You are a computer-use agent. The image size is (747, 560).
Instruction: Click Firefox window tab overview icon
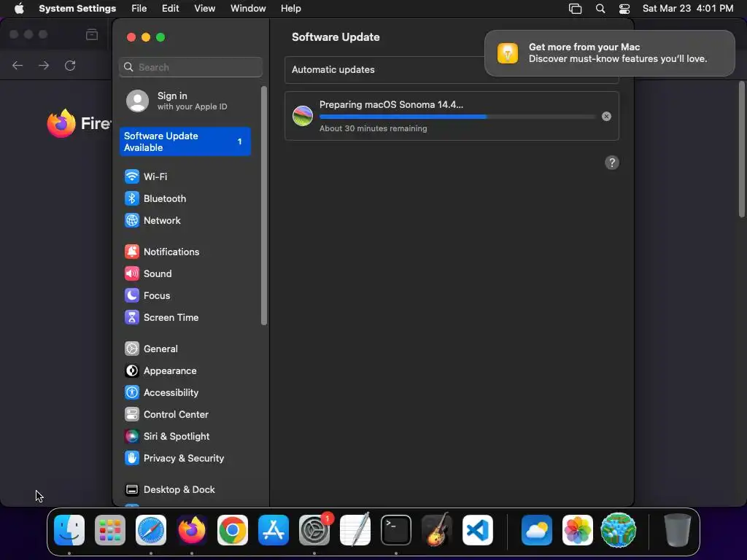(x=92, y=34)
